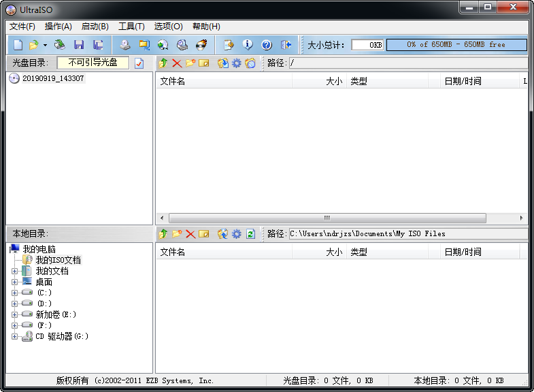
Task: Click the checkmark document icon beside 不可引导光盘
Action: (139, 63)
